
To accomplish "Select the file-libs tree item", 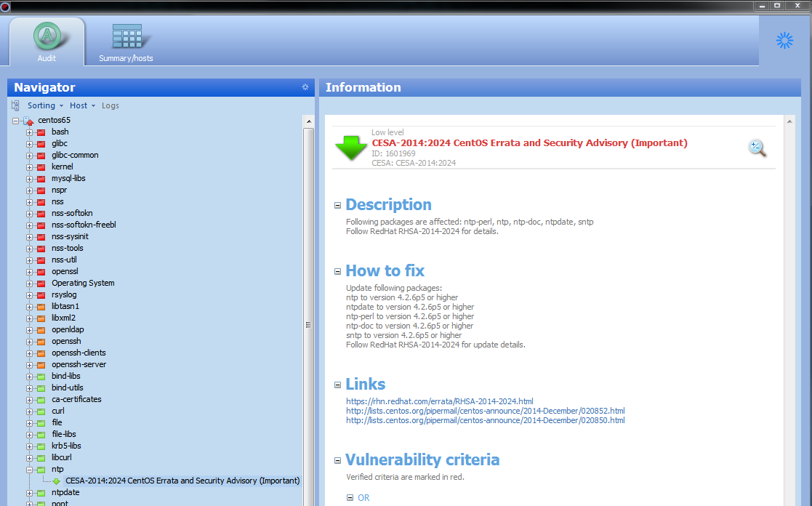I will pyautogui.click(x=64, y=435).
